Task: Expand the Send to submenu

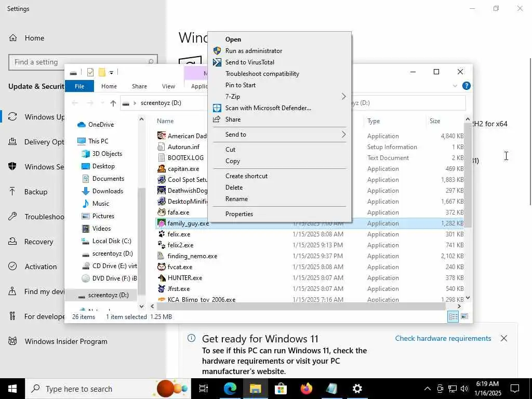Action: [280, 135]
